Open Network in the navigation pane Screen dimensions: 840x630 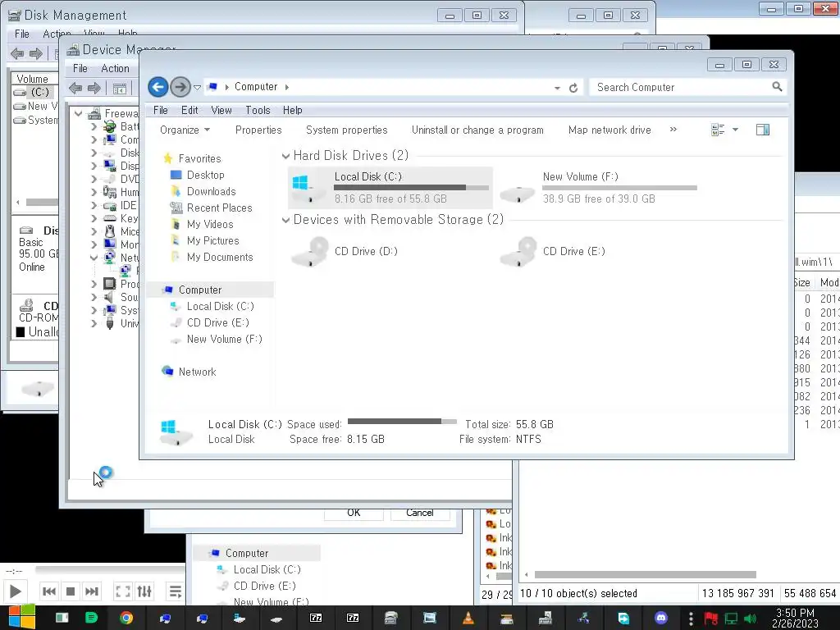pyautogui.click(x=197, y=372)
